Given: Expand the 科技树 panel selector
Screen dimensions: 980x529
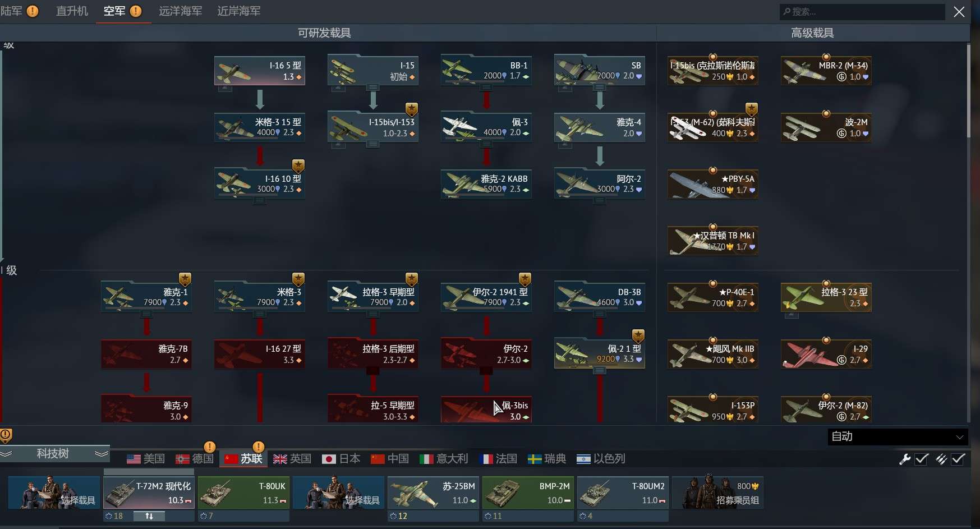Looking at the screenshot, I should click(54, 454).
